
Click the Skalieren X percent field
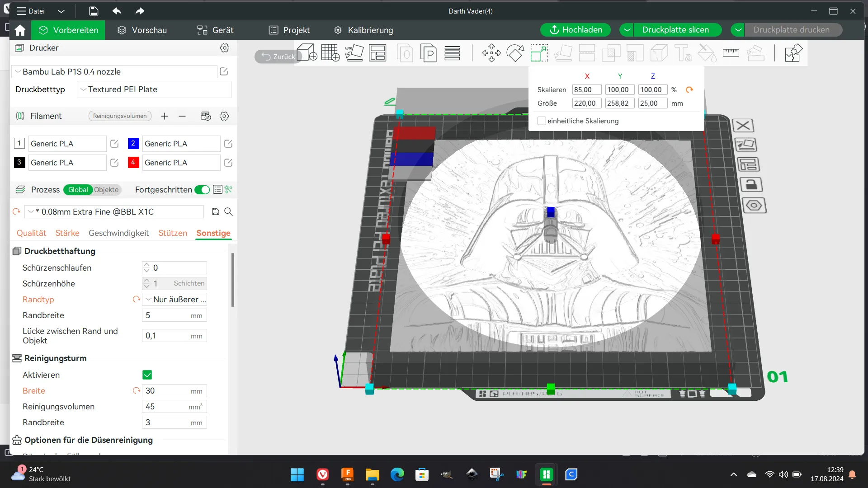586,89
